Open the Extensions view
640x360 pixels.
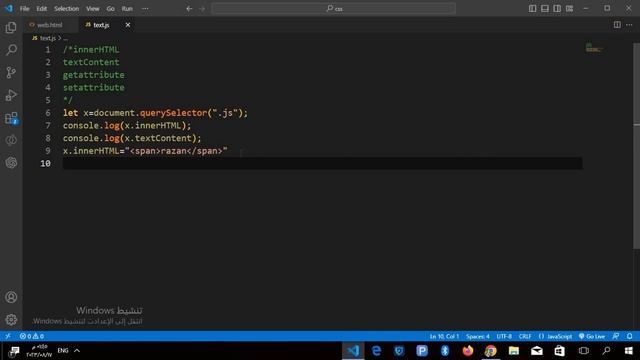tap(11, 118)
